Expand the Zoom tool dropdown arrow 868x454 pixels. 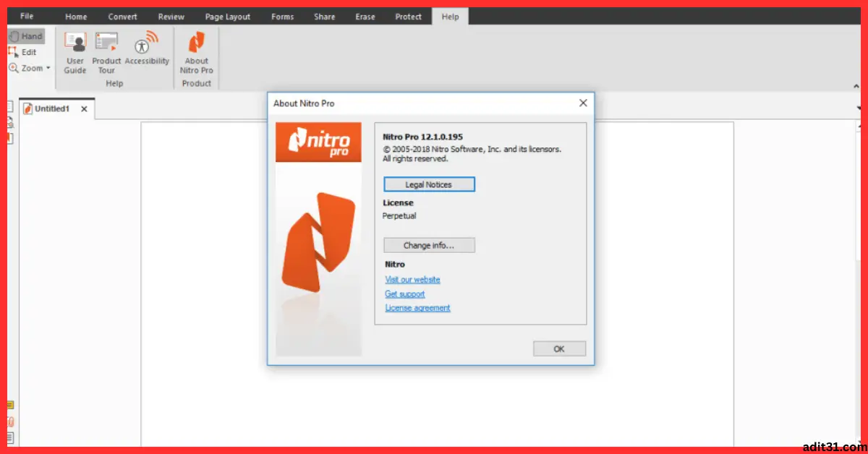click(48, 68)
